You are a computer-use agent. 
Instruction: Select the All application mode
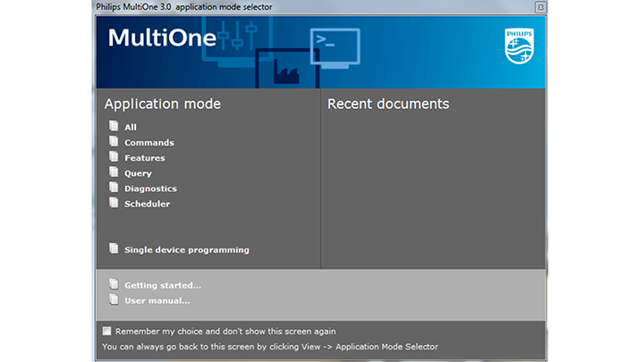[131, 127]
